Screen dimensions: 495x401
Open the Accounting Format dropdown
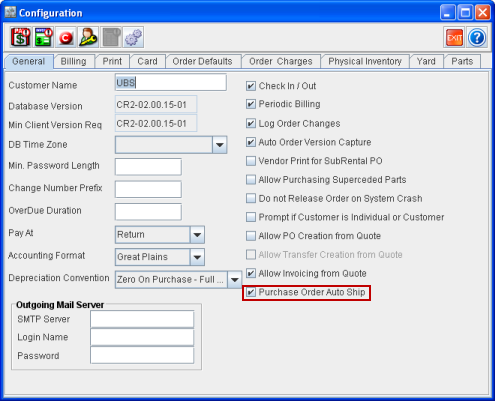click(197, 257)
